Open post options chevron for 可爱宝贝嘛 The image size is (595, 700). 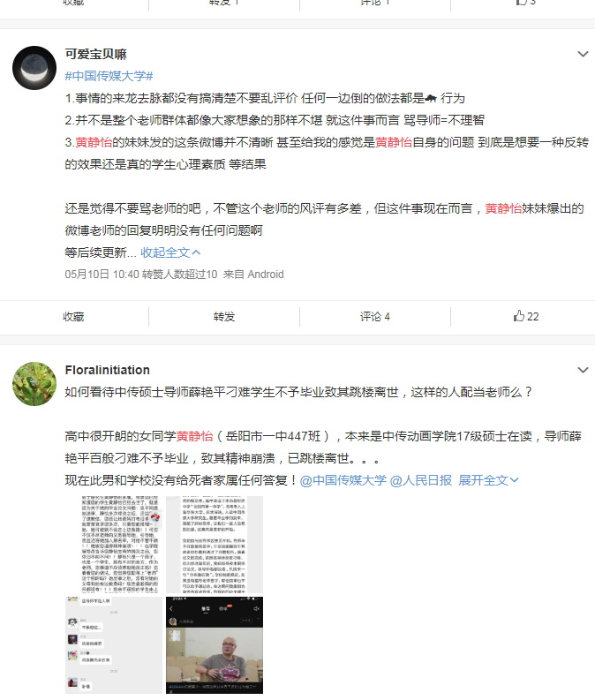pyautogui.click(x=583, y=54)
